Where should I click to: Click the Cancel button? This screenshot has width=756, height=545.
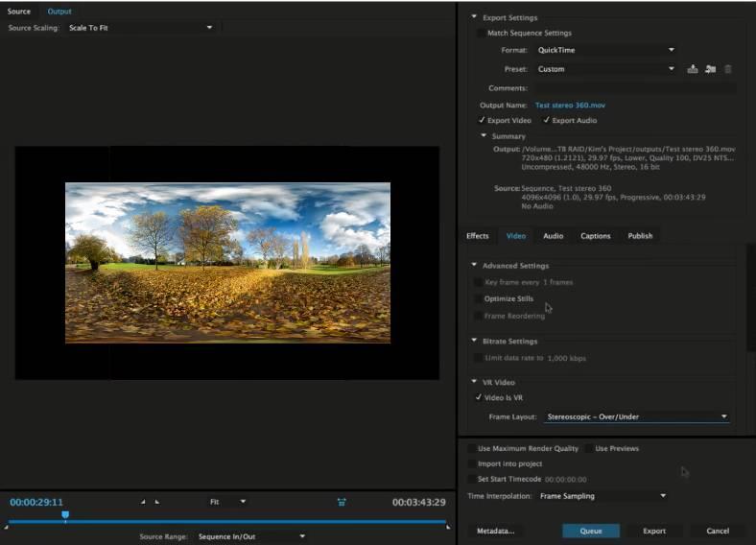tap(718, 531)
